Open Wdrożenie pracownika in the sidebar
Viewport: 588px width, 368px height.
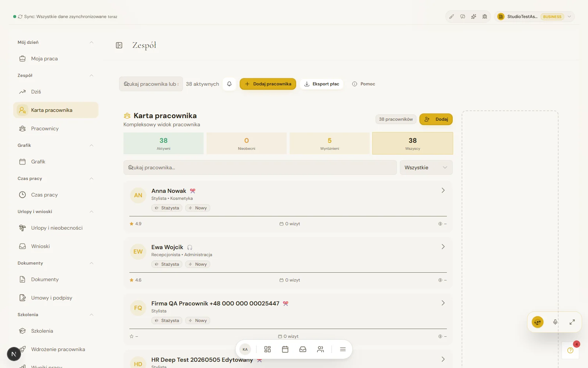tap(56, 349)
